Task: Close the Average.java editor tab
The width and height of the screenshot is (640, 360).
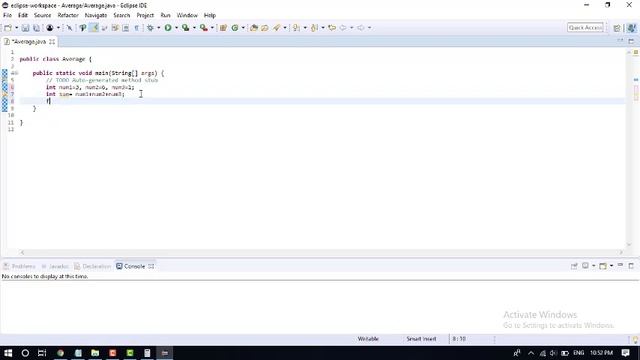Action: point(52,42)
